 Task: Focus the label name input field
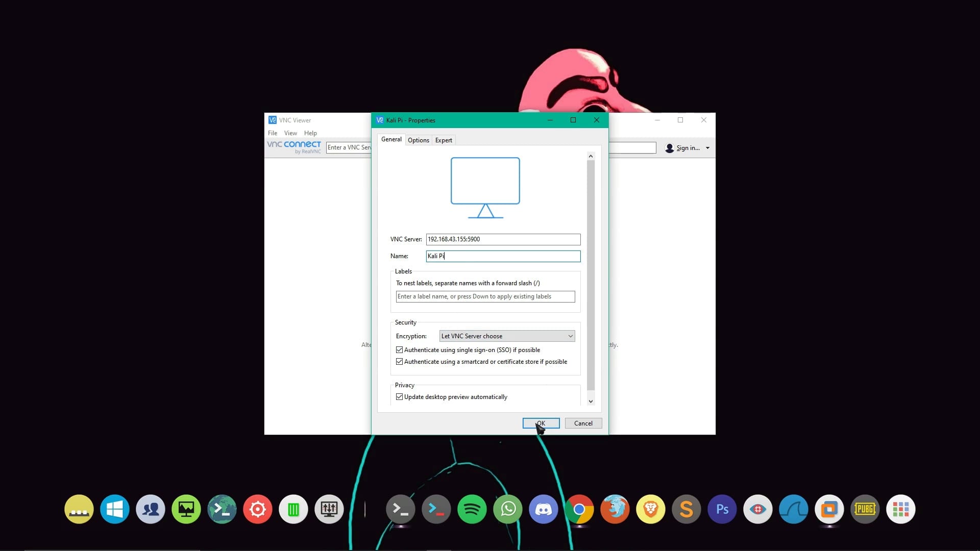click(x=485, y=296)
